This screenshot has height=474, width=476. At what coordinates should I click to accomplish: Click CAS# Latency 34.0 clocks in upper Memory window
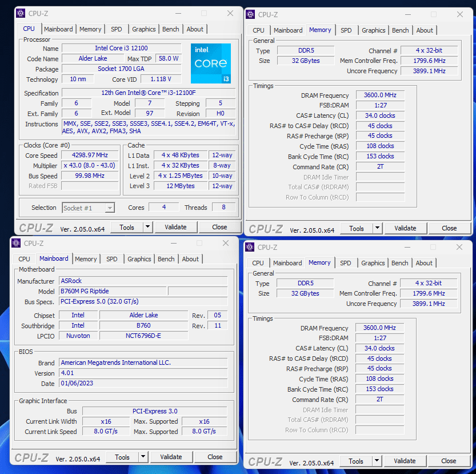[x=380, y=115]
